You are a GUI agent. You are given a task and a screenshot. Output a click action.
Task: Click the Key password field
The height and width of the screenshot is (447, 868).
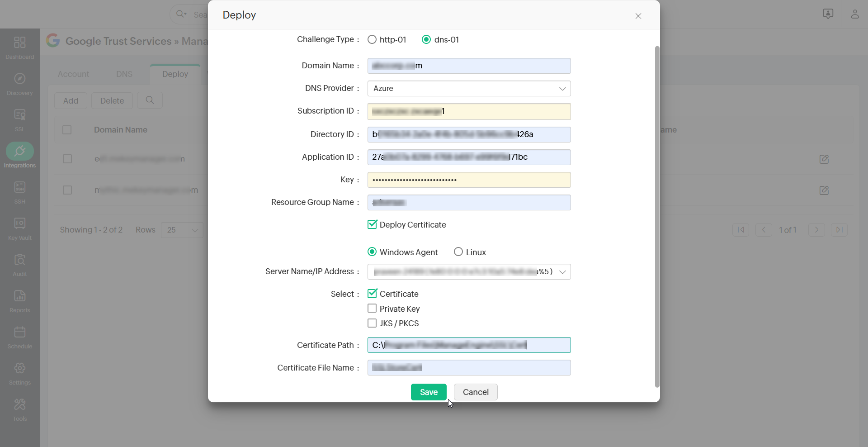469,180
